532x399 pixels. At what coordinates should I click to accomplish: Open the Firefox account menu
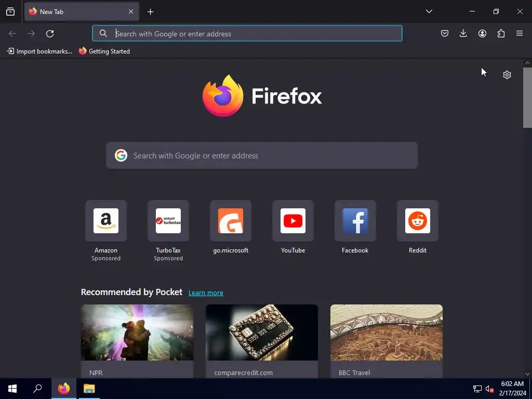click(x=482, y=33)
